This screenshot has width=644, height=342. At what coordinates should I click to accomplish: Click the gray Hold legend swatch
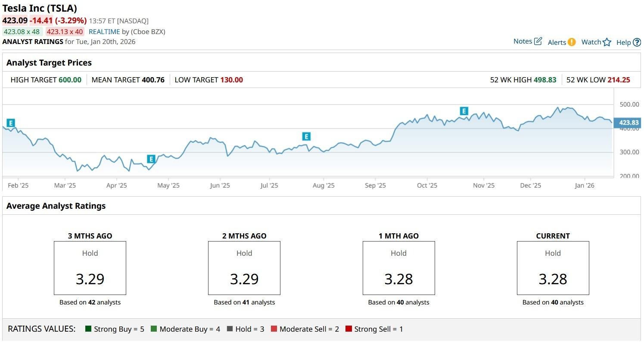click(x=230, y=329)
